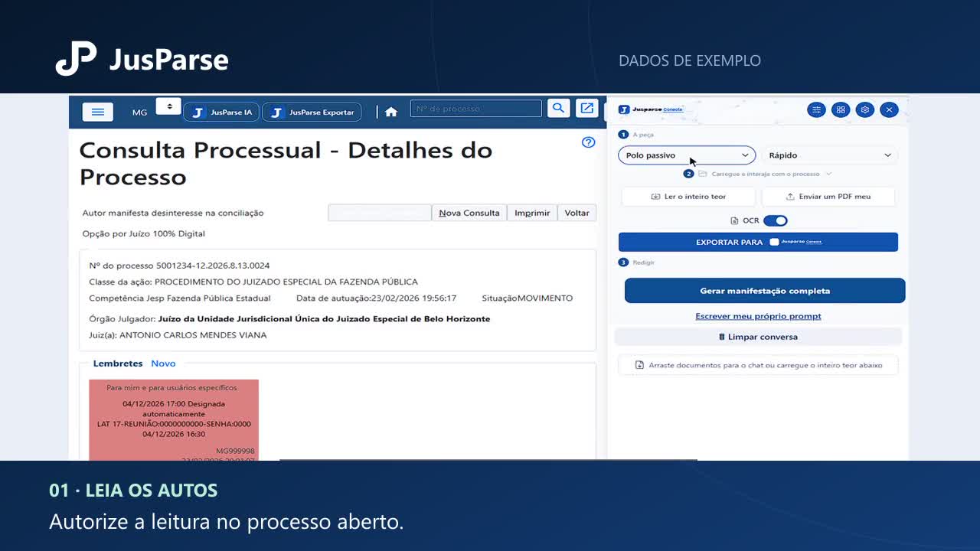Click the EXPORTAR PARA button
Screen dimensions: 980x551
758,242
